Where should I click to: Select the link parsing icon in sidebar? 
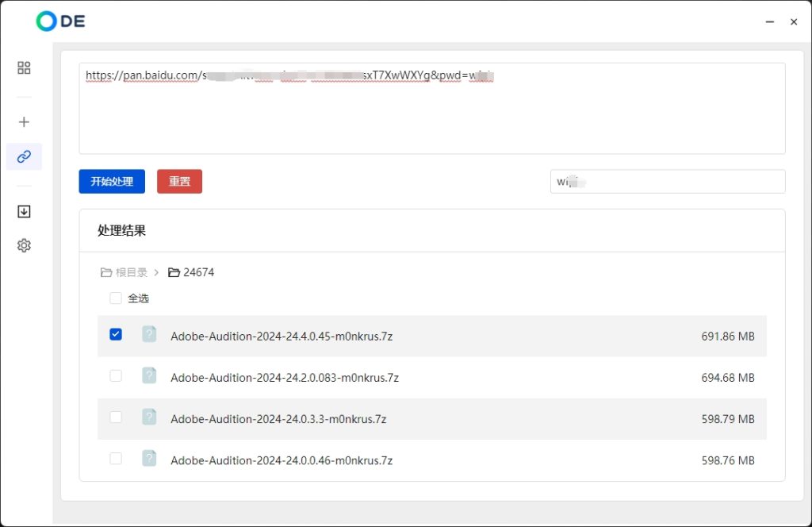[x=24, y=156]
